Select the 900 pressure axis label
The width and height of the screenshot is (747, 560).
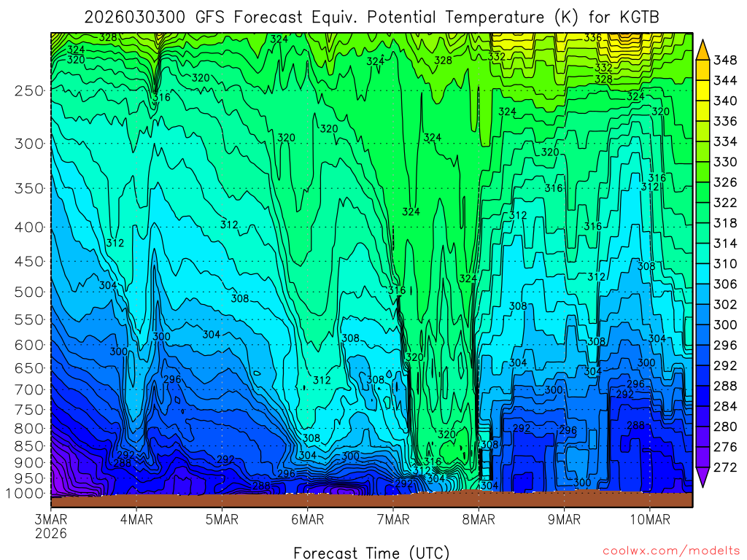pos(29,462)
